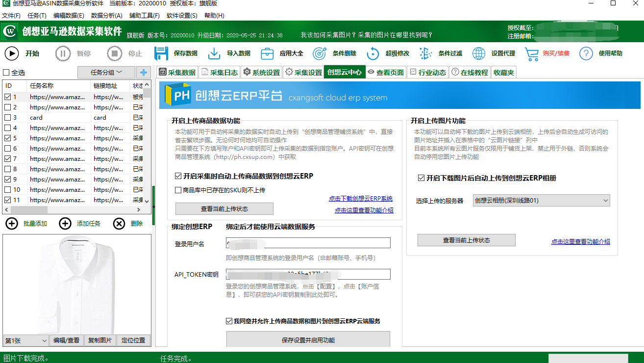Open 点击这里查看功能介绍 link in product upload section
Viewport: 644px width, 363px height.
[364, 210]
